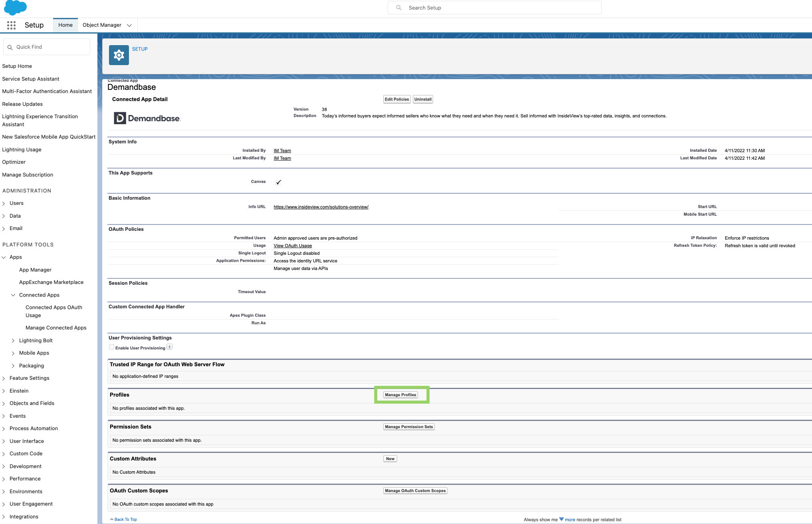812x524 pixels.
Task: Focus the Search Setup field
Action: [x=494, y=8]
